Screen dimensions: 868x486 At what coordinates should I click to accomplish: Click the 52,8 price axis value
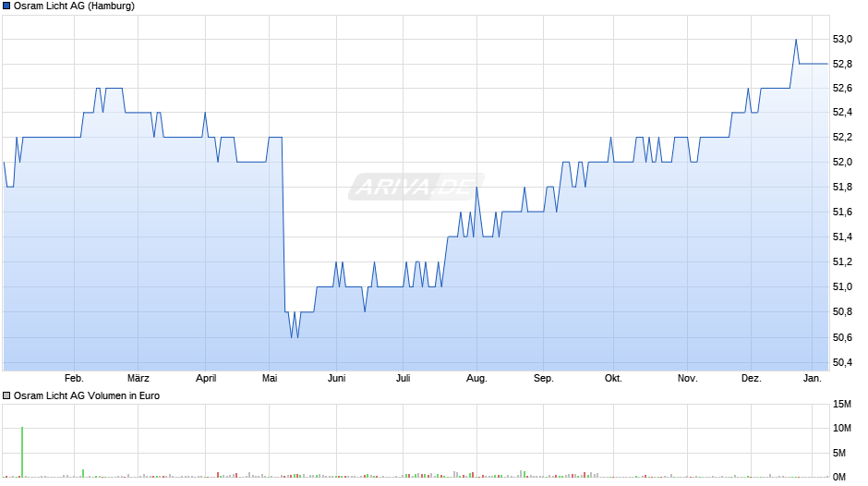click(842, 65)
